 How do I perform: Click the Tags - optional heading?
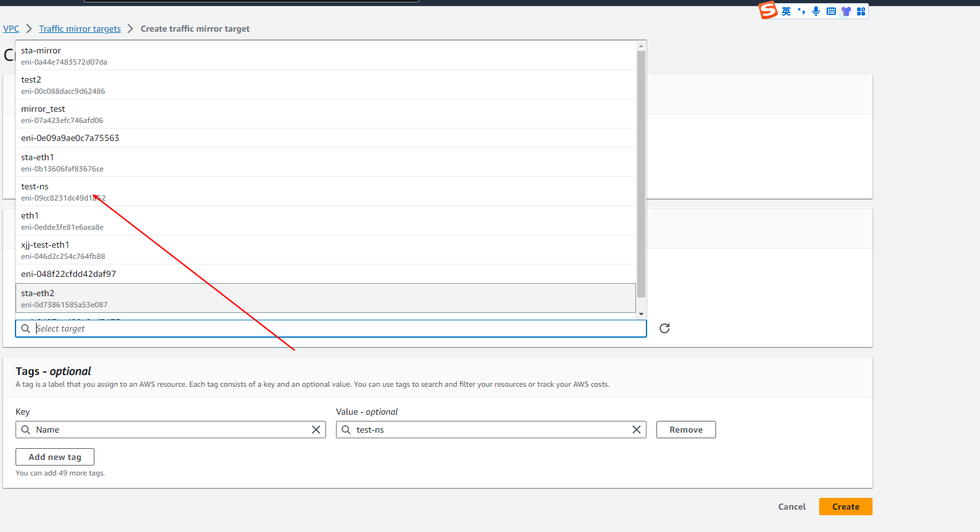coord(53,371)
